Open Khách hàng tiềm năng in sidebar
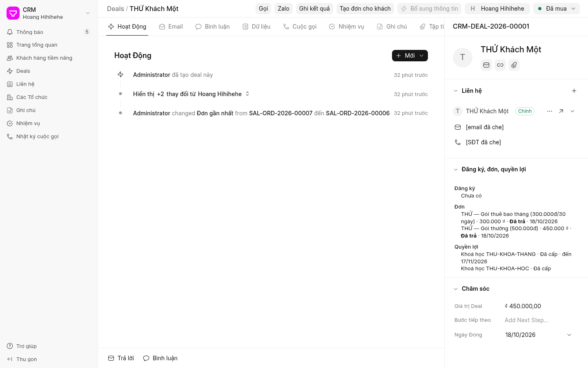Viewport: 588px width, 368px height. coord(49,58)
